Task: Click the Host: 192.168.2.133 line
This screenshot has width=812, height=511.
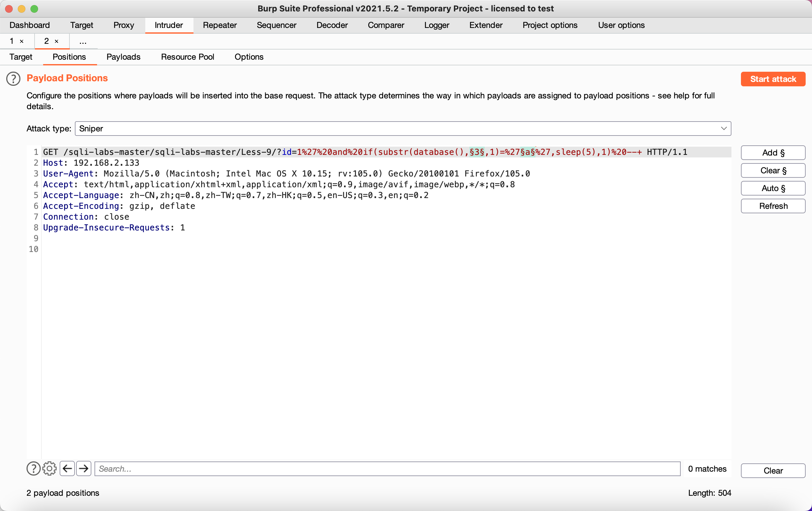Action: tap(91, 163)
